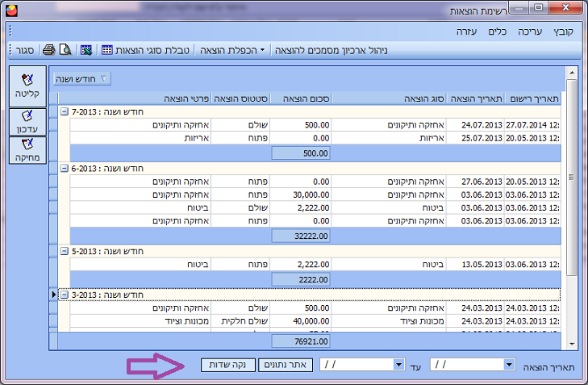Collapse the 6-2013 month group
Viewport: 588px width, 385px height.
pos(65,168)
